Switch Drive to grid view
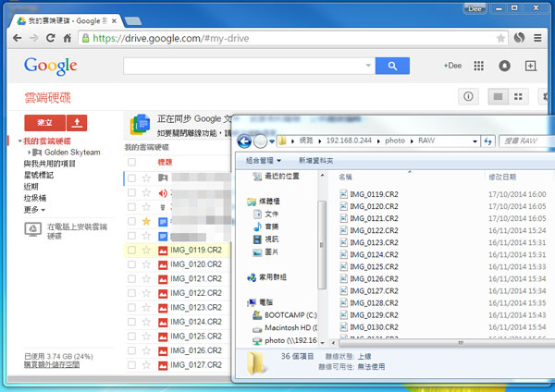Image resolution: width=555 pixels, height=392 pixels. coord(519,96)
